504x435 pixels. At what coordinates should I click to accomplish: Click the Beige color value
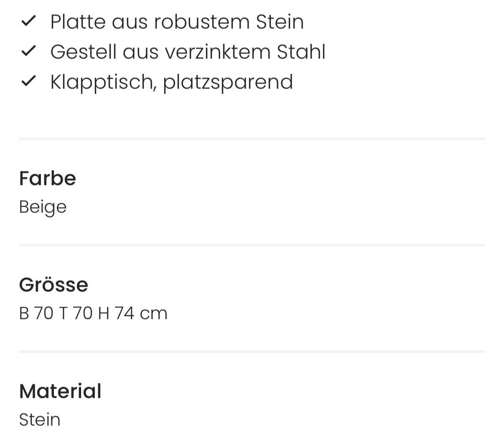click(43, 207)
